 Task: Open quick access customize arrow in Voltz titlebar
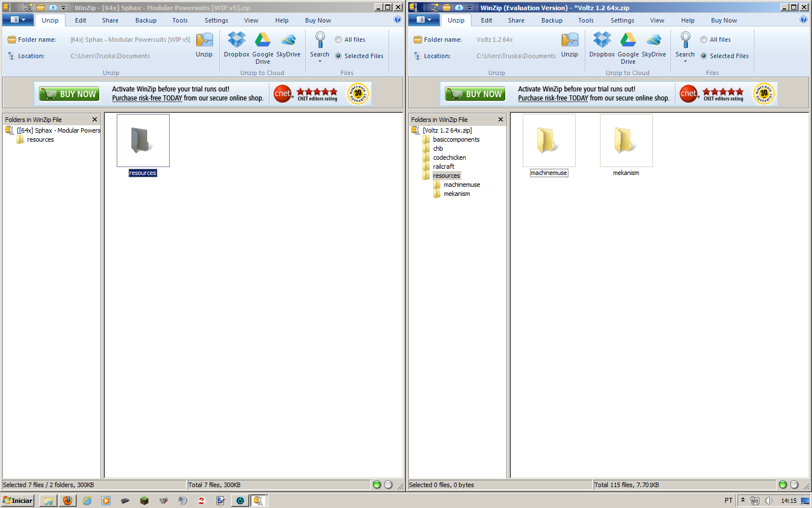pyautogui.click(x=469, y=8)
